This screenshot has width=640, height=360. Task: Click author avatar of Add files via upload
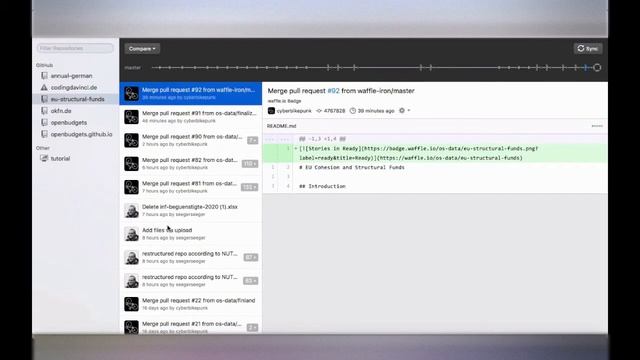(131, 234)
